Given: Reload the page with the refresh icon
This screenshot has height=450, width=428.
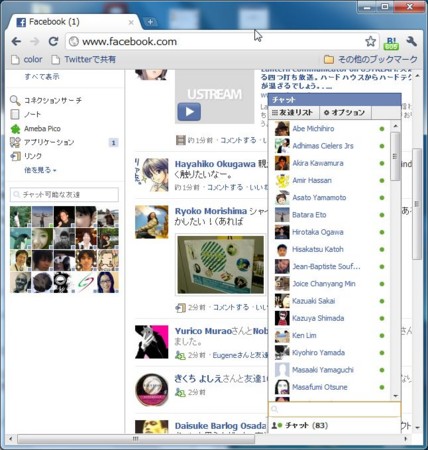Looking at the screenshot, I should [x=53, y=42].
